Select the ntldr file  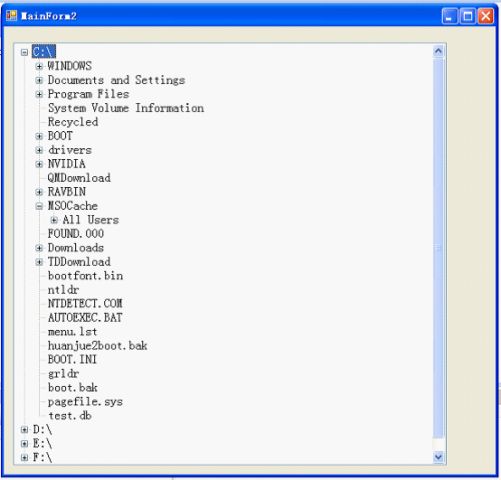(63, 290)
